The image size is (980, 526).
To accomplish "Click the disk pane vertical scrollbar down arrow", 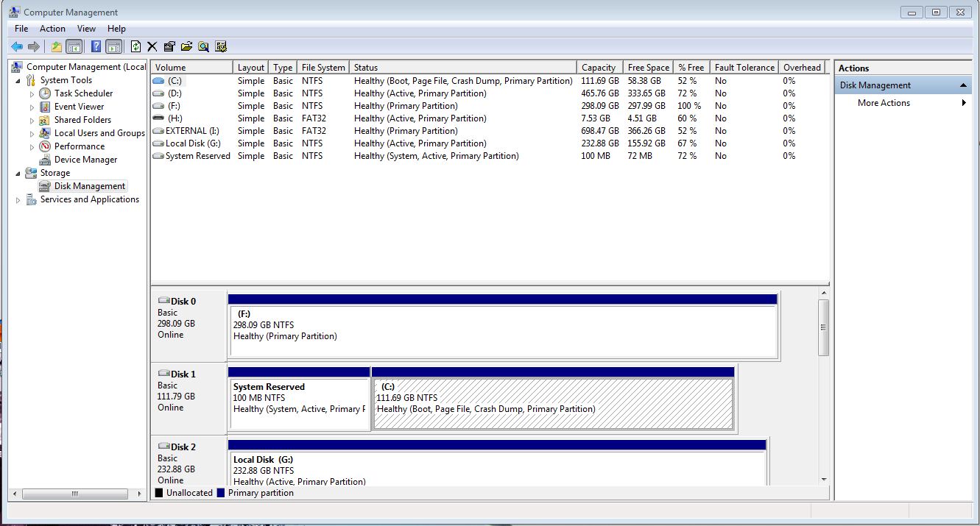I will click(823, 480).
